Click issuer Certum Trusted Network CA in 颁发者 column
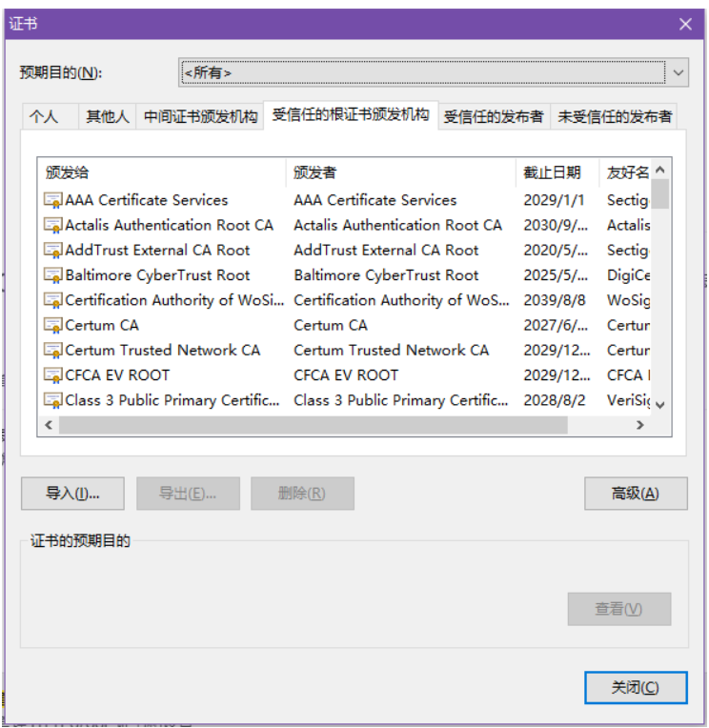 click(392, 350)
